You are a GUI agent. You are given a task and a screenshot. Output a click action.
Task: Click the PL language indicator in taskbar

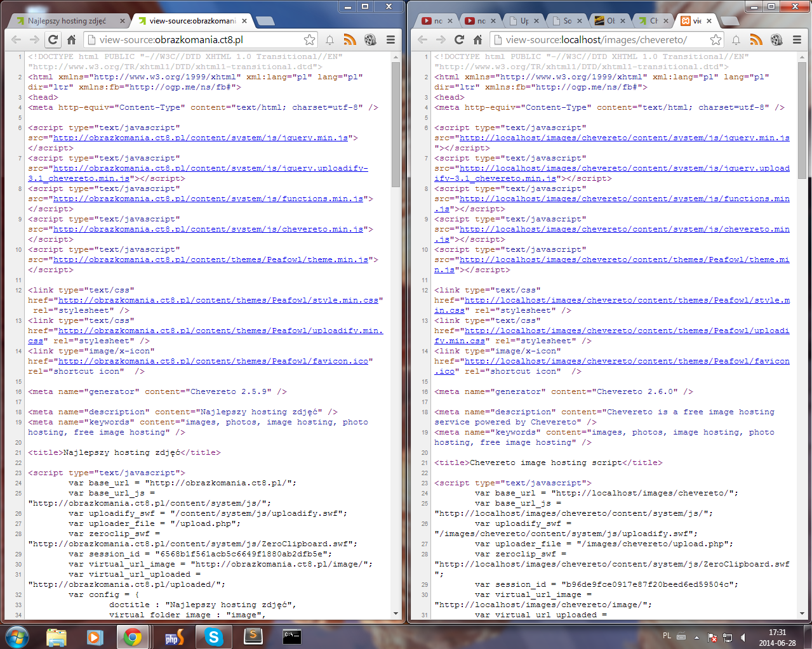pyautogui.click(x=667, y=635)
